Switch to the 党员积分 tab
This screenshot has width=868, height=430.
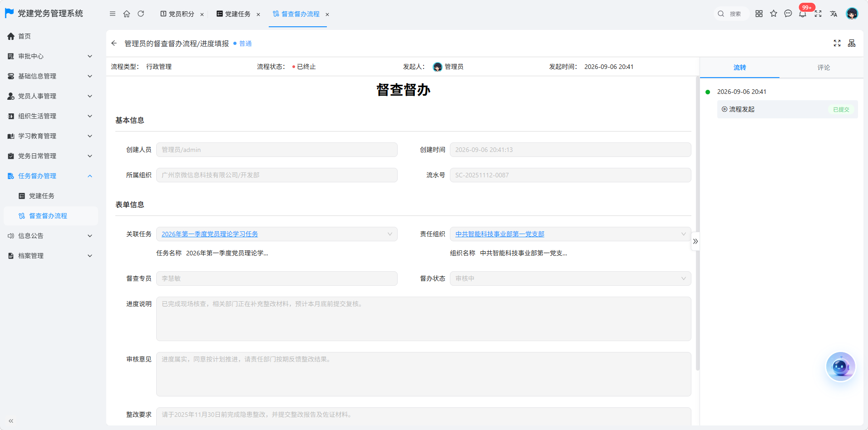181,14
